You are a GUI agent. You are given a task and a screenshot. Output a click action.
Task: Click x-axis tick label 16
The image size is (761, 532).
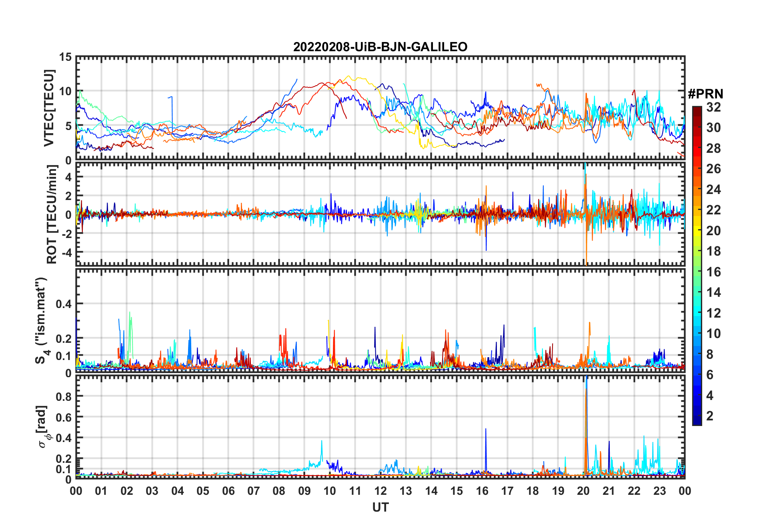[x=482, y=491]
